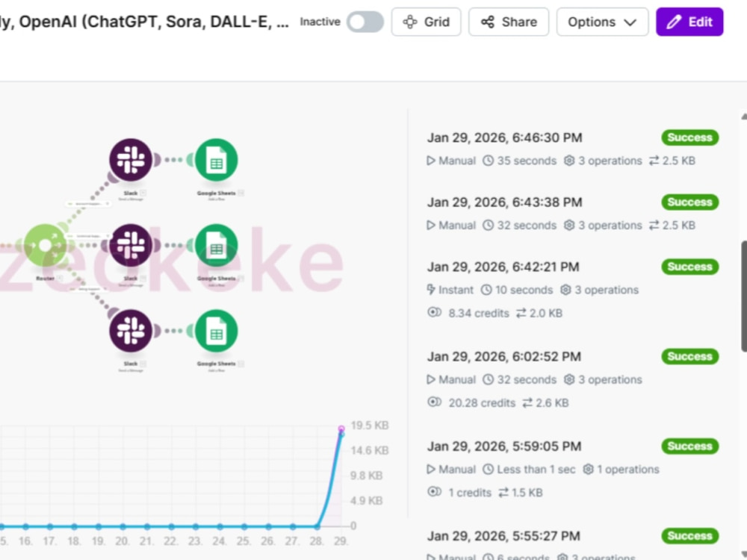The image size is (747, 560).
Task: Click Manual label of 6:46:30 PM run
Action: click(457, 161)
